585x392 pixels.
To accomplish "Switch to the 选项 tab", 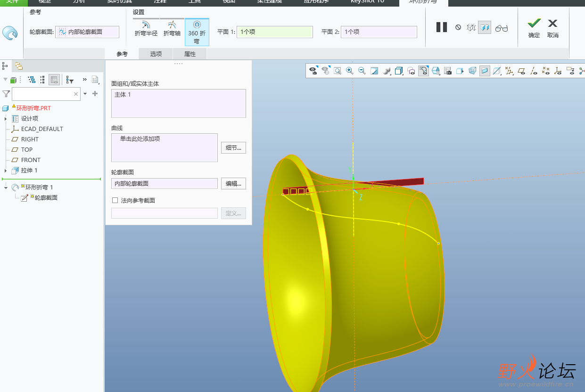I will click(x=156, y=54).
